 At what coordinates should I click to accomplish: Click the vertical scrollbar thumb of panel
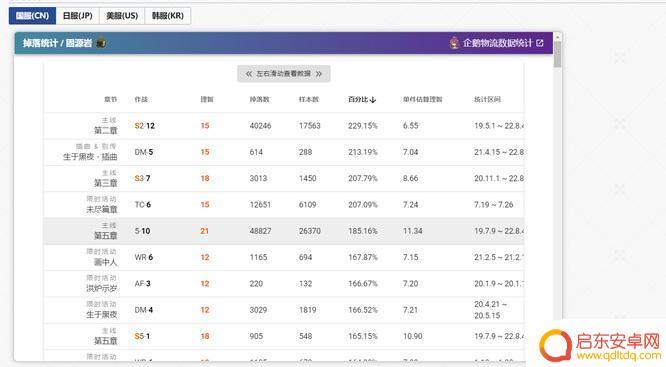click(x=557, y=54)
